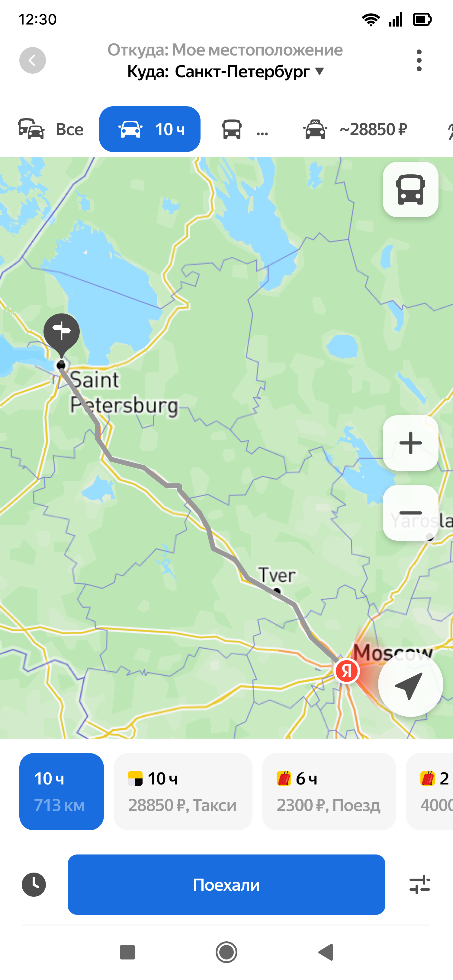
Task: Start navigation with Поехали button
Action: coord(226,885)
